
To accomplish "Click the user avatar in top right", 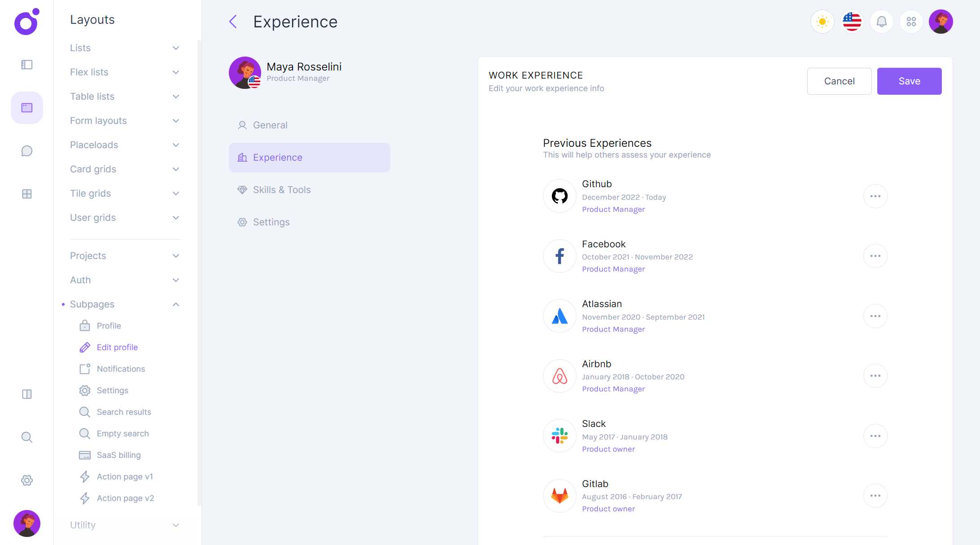I will pyautogui.click(x=941, y=22).
